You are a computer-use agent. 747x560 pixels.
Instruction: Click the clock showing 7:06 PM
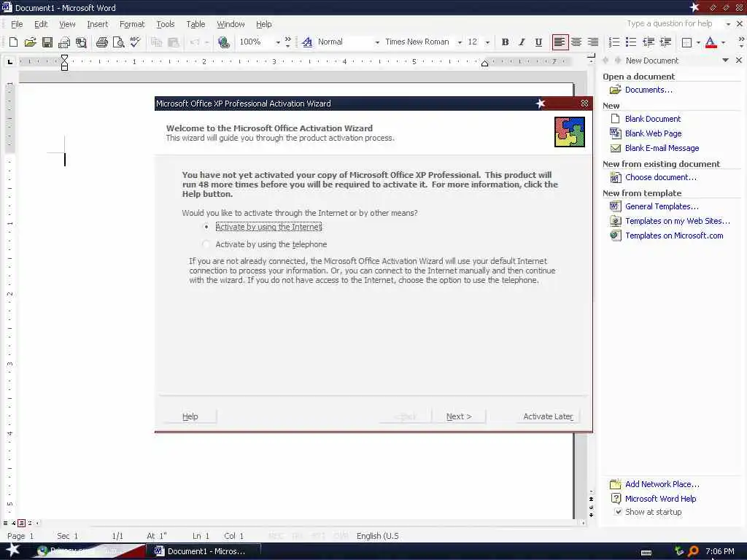719,551
